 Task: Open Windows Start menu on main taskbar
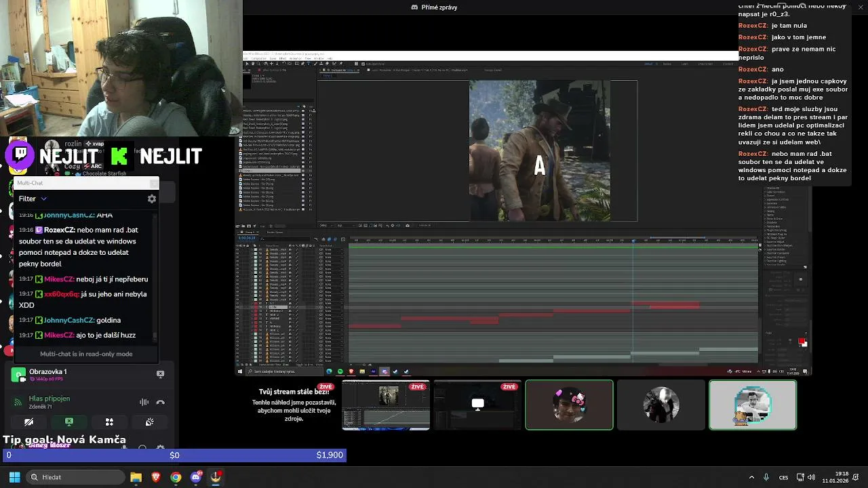pos(14,477)
